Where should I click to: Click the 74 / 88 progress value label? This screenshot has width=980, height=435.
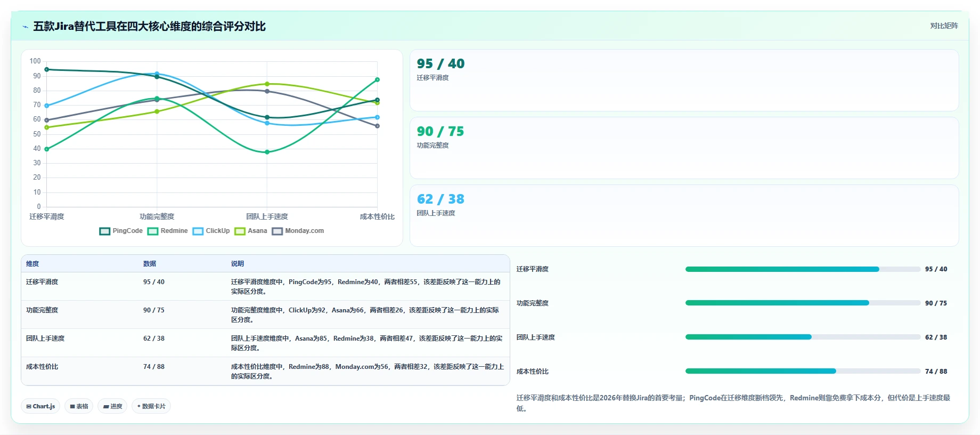coord(936,372)
